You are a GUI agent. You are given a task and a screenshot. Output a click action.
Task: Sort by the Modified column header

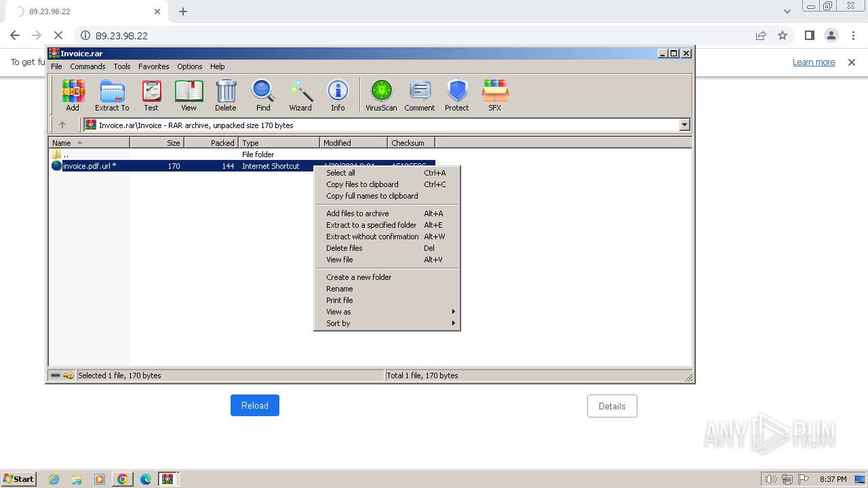click(353, 143)
